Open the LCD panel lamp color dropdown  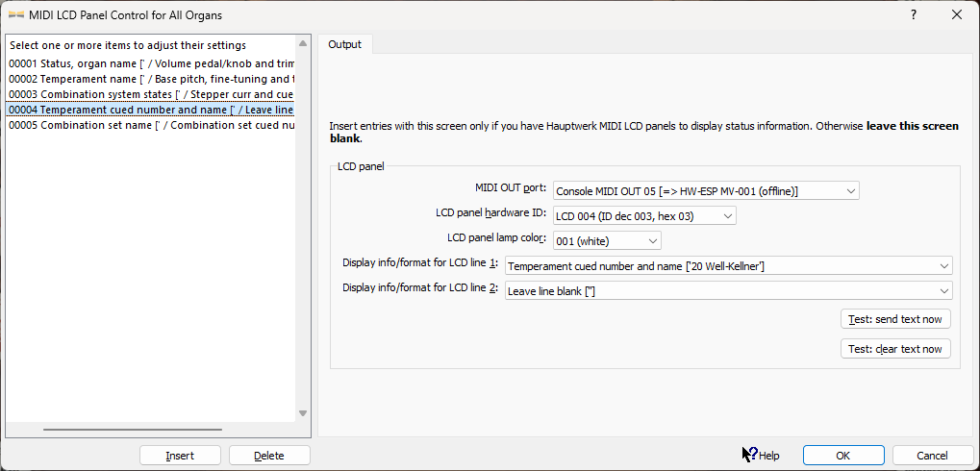click(607, 240)
